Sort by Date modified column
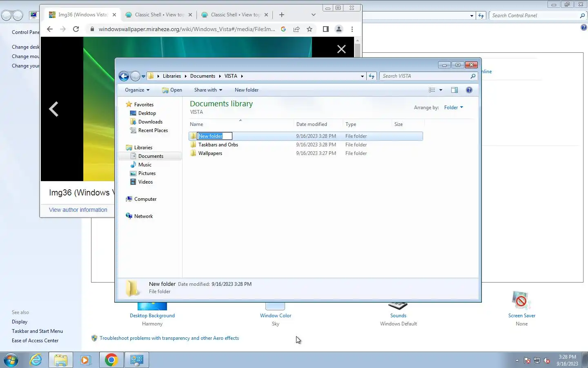Screen dimensions: 588x368 click(x=318, y=124)
